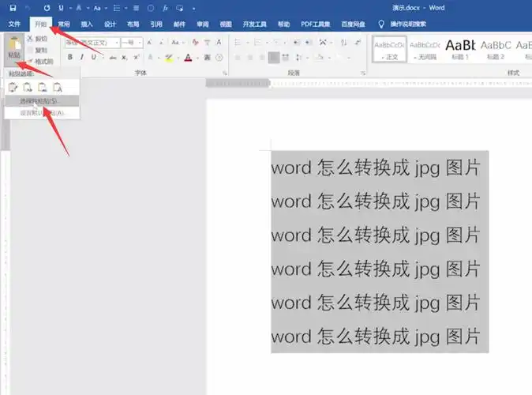Switch to the 邮件 ribbon tab

tap(179, 24)
